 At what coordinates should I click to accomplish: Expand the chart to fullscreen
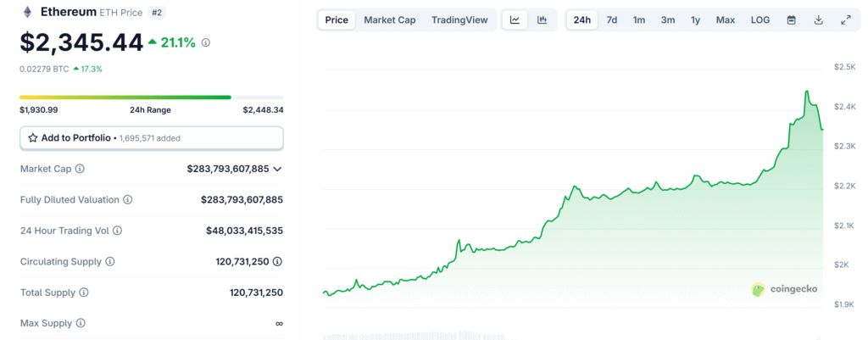click(x=845, y=20)
